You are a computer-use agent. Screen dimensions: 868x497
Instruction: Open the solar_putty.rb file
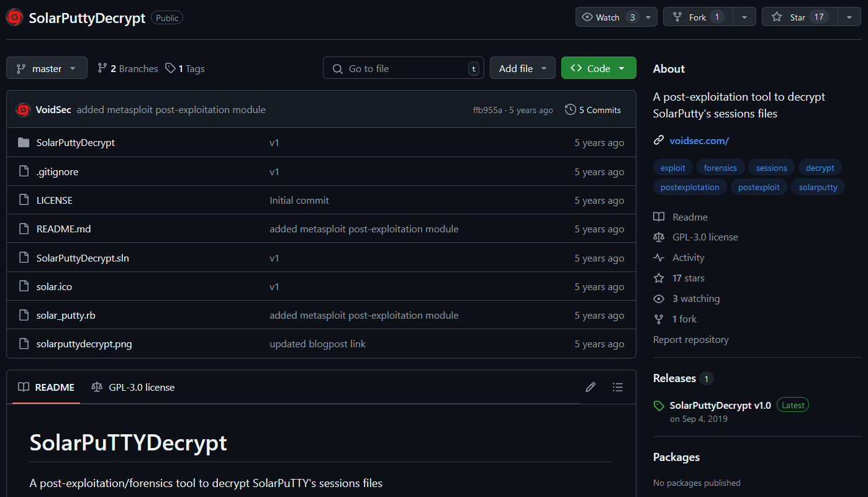[x=66, y=315]
